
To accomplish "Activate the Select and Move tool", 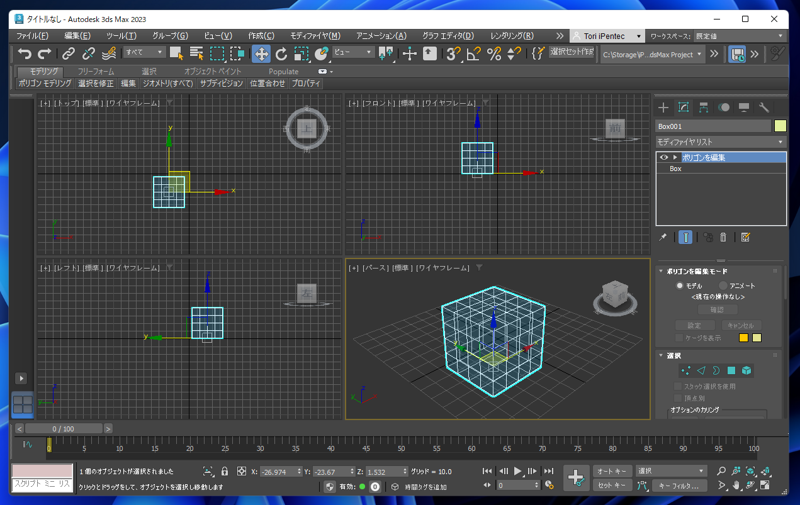I will point(261,54).
